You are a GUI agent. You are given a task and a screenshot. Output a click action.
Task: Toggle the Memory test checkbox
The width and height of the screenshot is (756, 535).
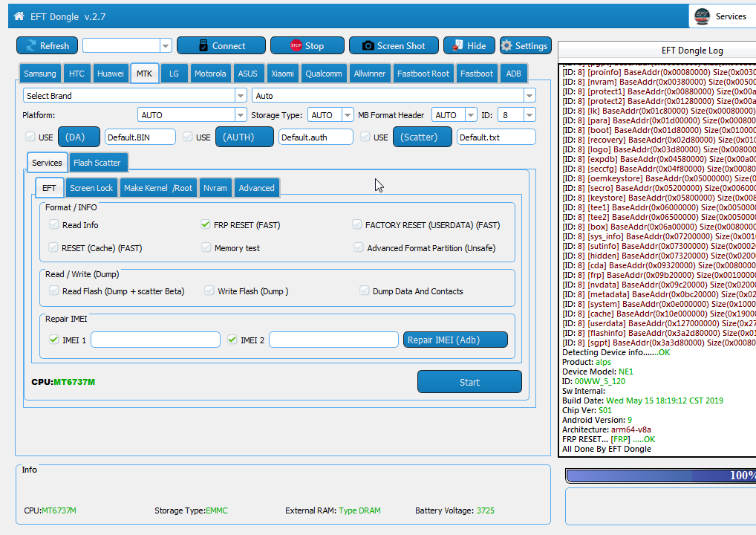click(x=206, y=247)
